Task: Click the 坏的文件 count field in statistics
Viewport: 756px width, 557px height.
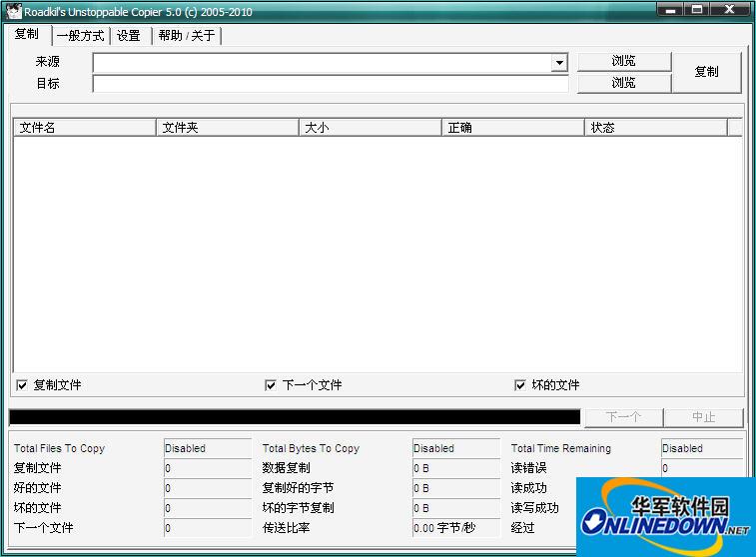Action: pos(208,508)
